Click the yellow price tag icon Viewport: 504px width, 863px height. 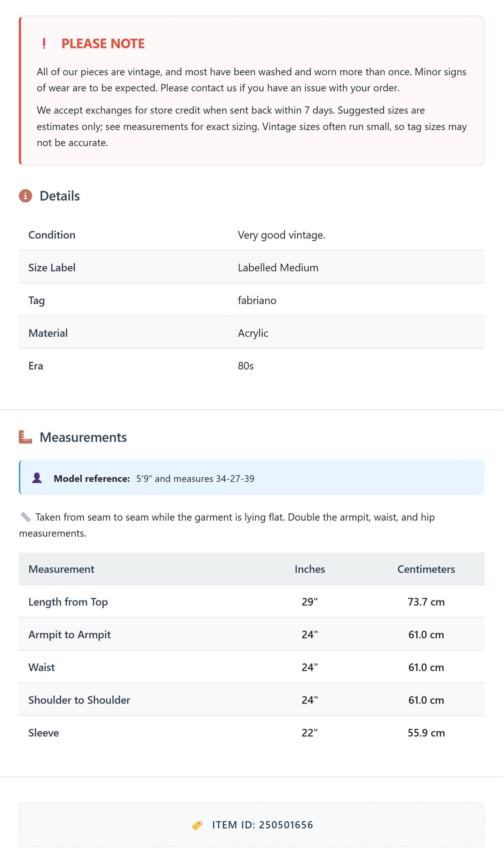[197, 825]
